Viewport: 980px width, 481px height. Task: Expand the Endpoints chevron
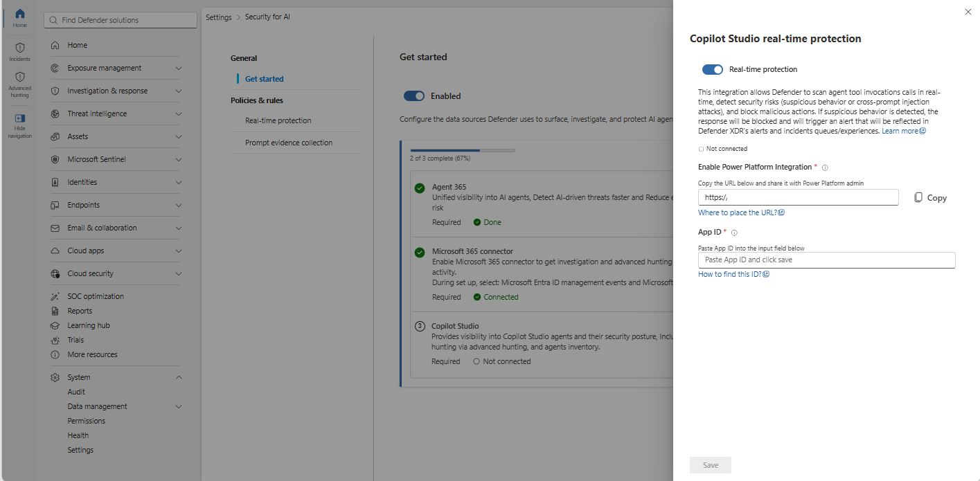coord(179,205)
